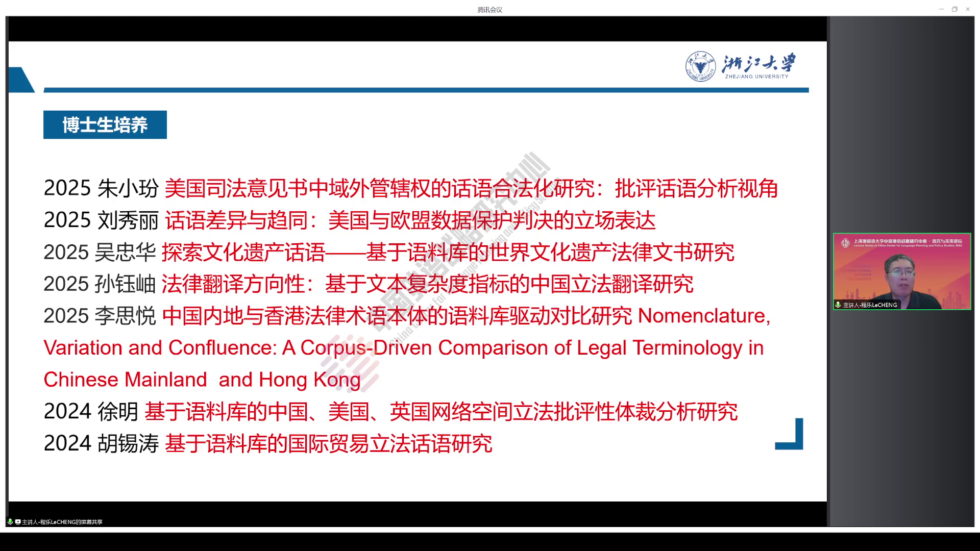This screenshot has height=551, width=980.
Task: Click the 2024 徐明 thesis title line
Action: [440, 412]
